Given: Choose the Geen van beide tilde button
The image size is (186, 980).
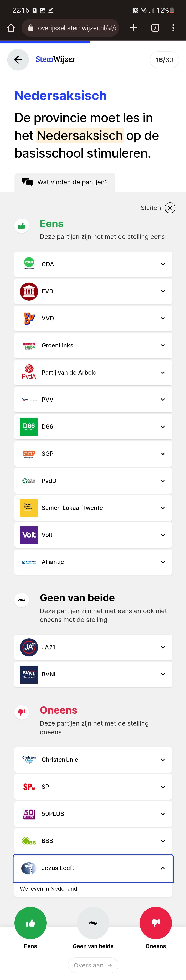Looking at the screenshot, I should click(93, 923).
